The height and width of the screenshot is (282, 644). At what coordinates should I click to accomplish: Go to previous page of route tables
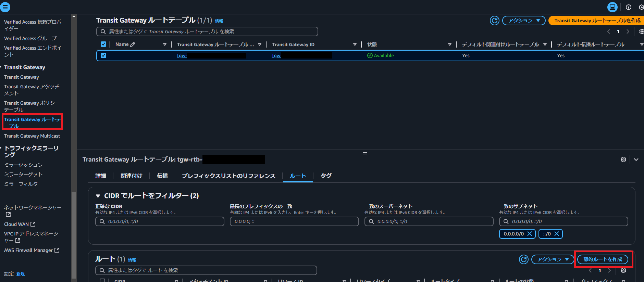[x=609, y=31]
